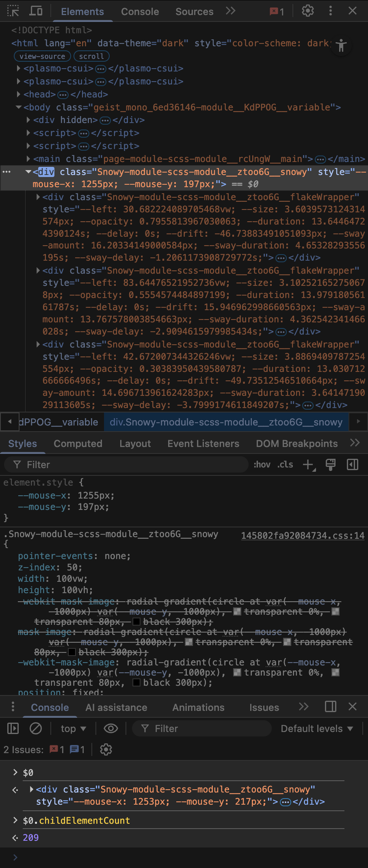Toggle :hov element state panel
368x868 pixels.
click(262, 465)
